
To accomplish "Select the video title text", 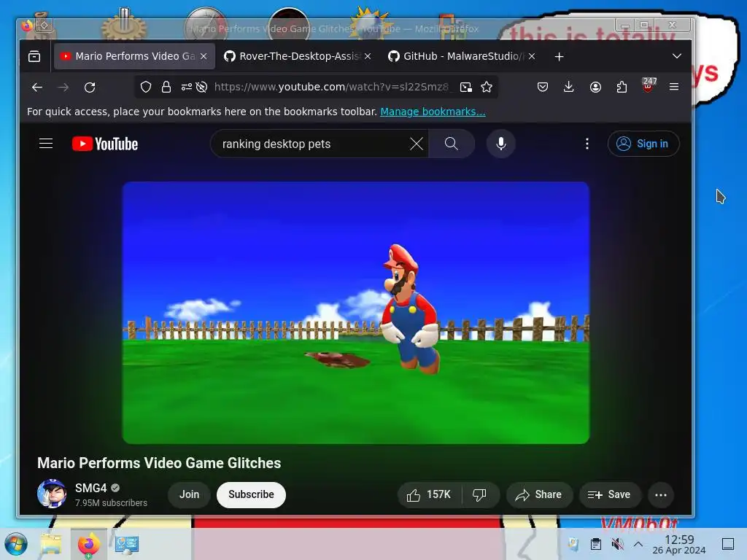I will point(159,463).
